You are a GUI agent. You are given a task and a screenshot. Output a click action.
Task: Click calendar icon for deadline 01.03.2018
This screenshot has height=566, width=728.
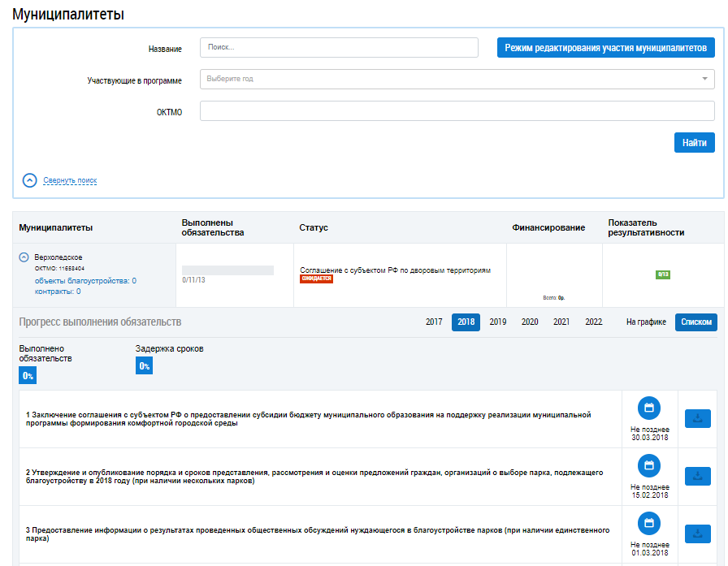tap(648, 523)
